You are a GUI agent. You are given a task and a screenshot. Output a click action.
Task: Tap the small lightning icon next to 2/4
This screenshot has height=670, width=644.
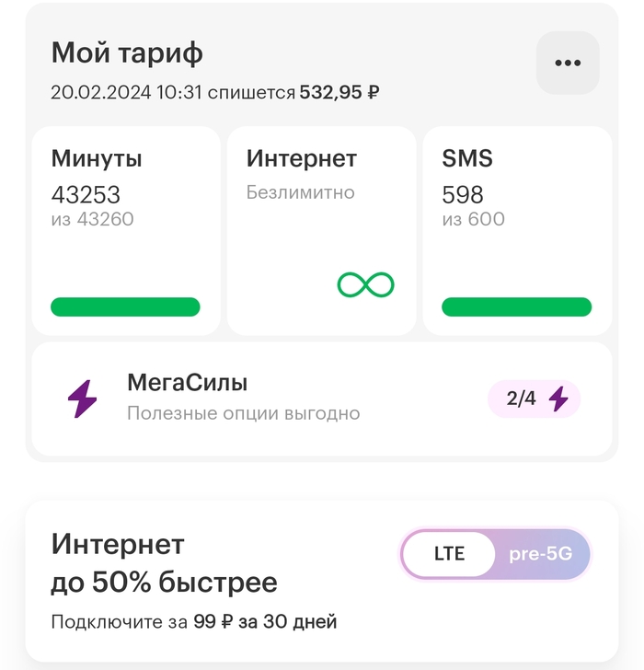(558, 399)
